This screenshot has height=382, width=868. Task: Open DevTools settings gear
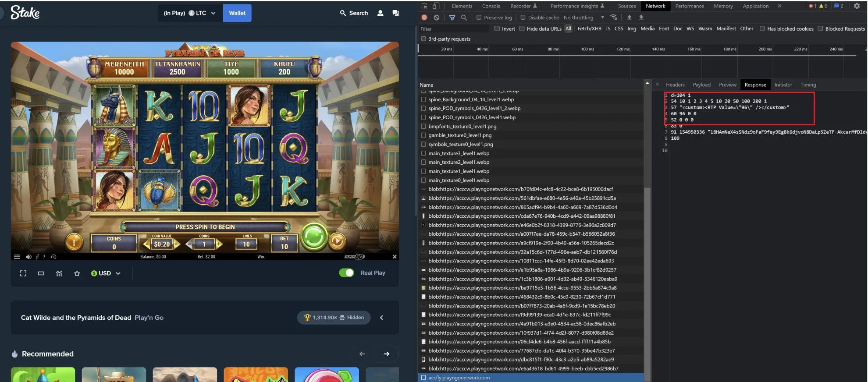coord(857,6)
